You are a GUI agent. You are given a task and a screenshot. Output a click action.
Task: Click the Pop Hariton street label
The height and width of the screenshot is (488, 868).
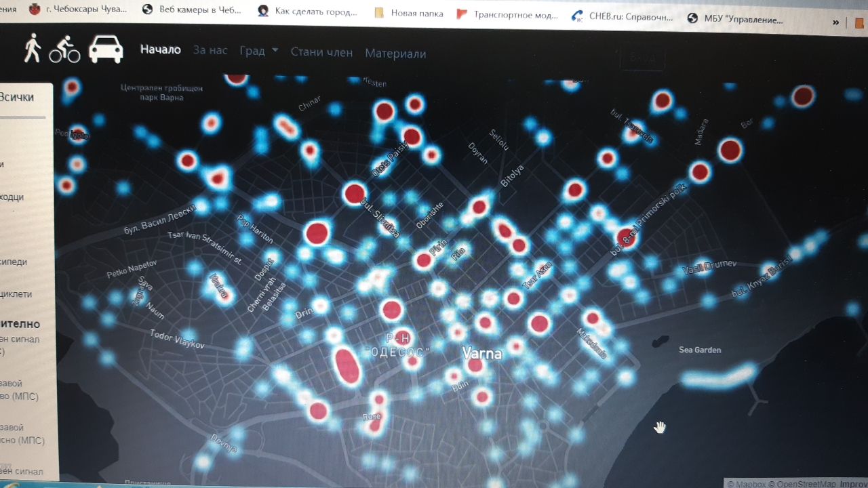255,228
